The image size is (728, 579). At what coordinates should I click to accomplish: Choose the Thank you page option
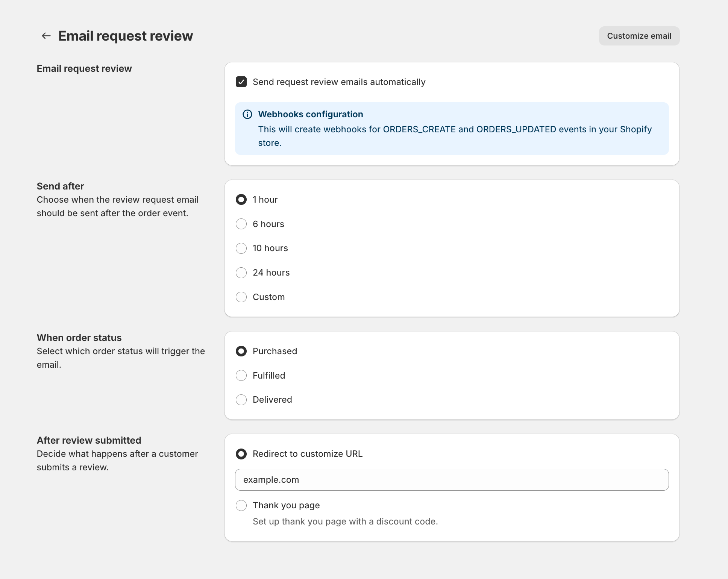[241, 505]
